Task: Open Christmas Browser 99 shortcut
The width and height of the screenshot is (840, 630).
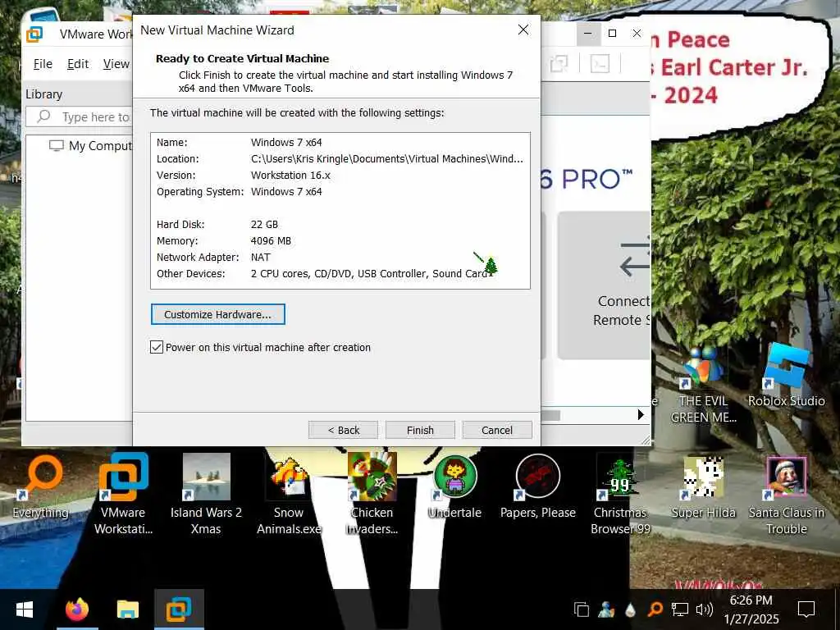Action: tap(620, 493)
